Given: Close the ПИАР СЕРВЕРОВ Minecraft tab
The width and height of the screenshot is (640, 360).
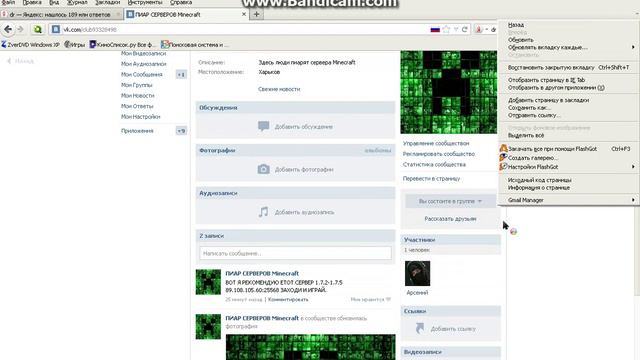Looking at the screenshot, I should point(244,14).
